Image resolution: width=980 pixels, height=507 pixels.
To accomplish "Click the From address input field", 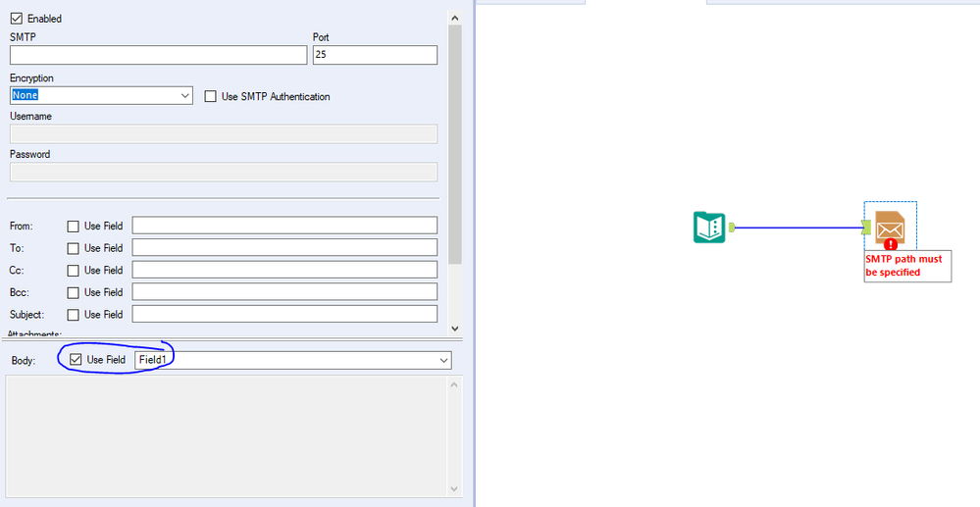I will click(284, 225).
